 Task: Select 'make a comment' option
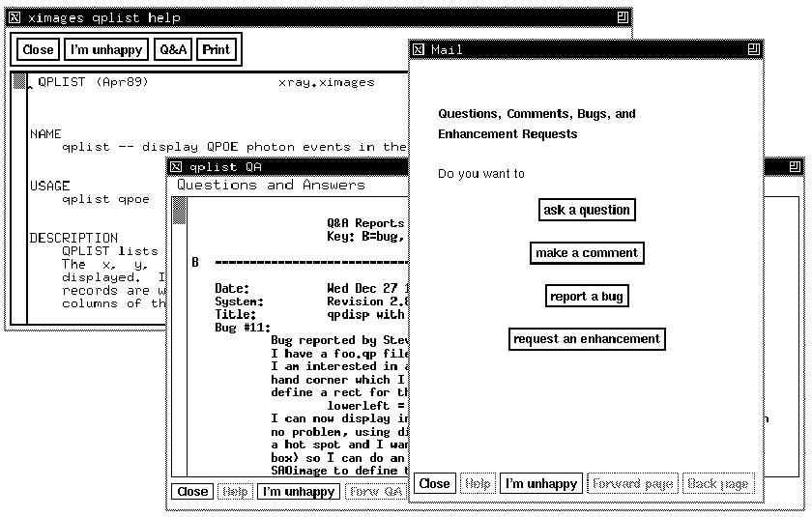(x=587, y=253)
